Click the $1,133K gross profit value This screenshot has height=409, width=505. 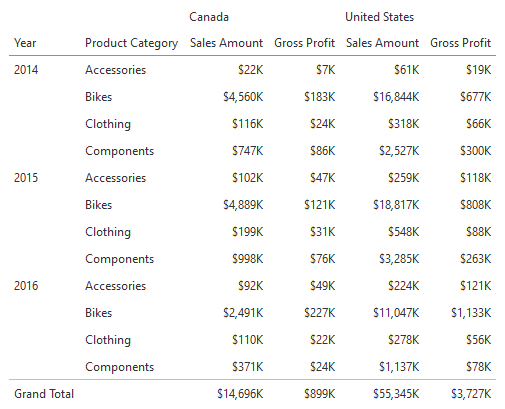click(471, 313)
